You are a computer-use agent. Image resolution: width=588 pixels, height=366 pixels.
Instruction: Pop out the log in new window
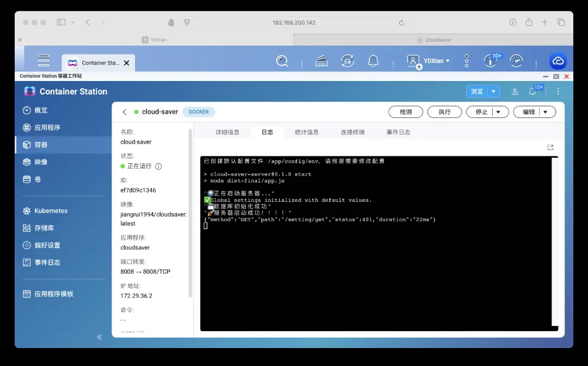point(550,147)
